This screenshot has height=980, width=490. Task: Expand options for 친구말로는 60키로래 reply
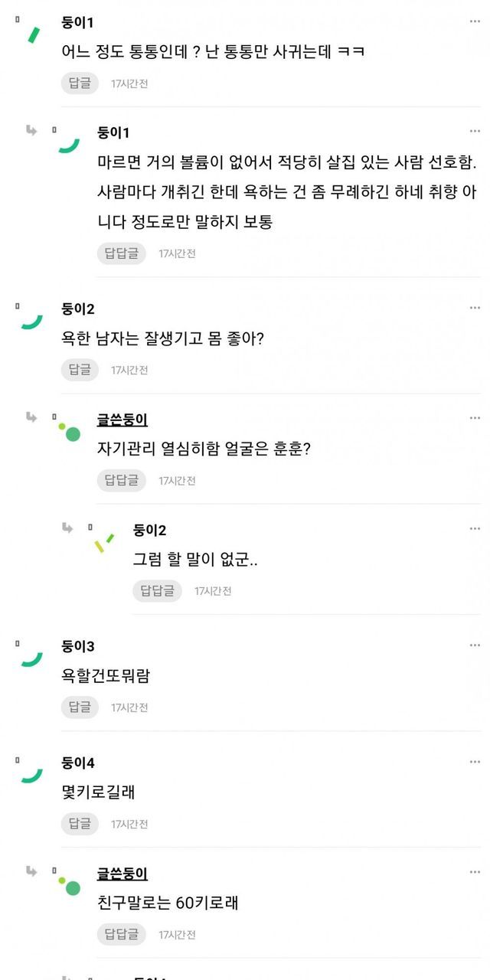click(x=475, y=873)
